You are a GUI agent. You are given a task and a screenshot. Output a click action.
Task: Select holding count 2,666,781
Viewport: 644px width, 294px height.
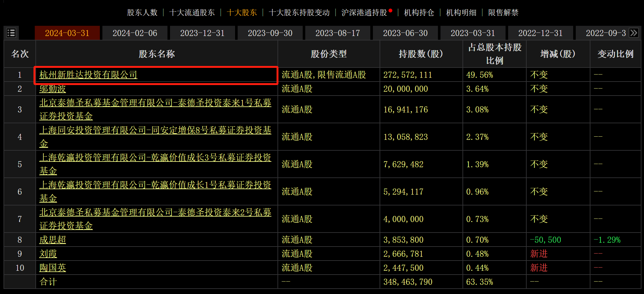403,254
